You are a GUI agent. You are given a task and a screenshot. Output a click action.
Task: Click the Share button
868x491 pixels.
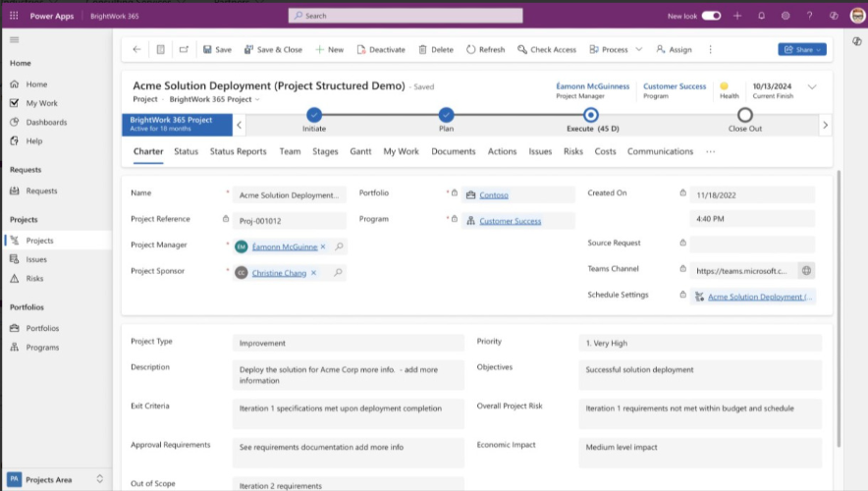802,49
